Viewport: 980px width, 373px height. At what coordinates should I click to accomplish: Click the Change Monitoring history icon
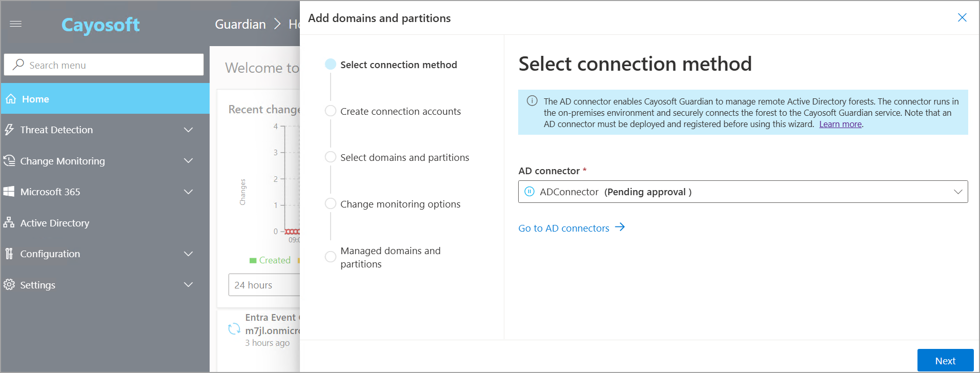point(9,161)
